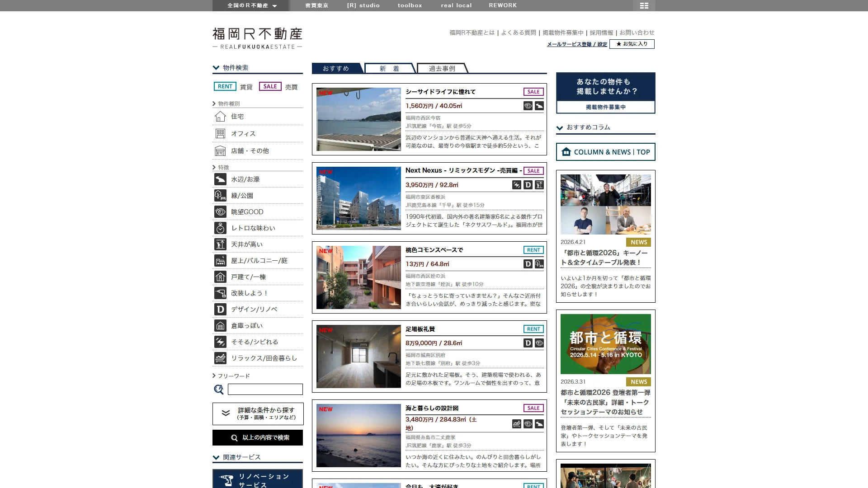The height and width of the screenshot is (488, 868).
Task: Open 福岡R不動産とは link
Action: click(x=472, y=33)
